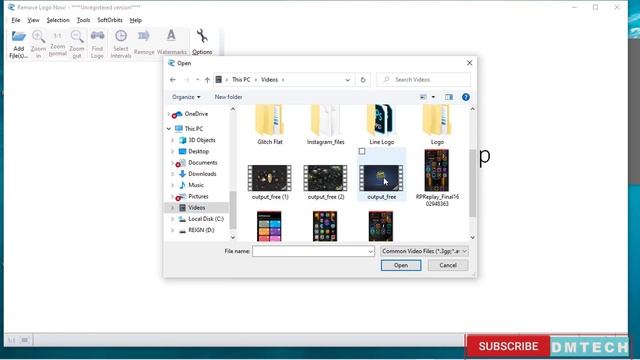Viewport: 640px width, 360px height.
Task: Select the Line Logo folder
Action: pyautogui.click(x=381, y=125)
